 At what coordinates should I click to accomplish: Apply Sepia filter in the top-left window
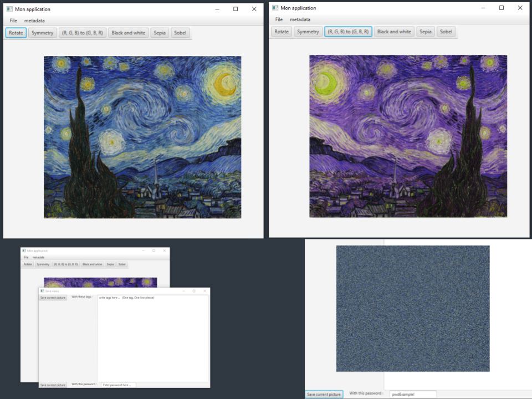tap(160, 33)
